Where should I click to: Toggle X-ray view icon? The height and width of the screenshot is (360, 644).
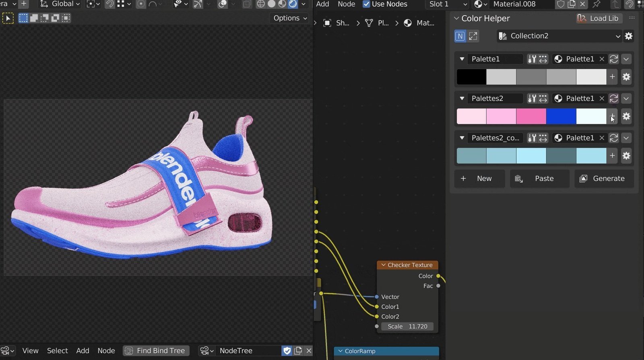247,4
